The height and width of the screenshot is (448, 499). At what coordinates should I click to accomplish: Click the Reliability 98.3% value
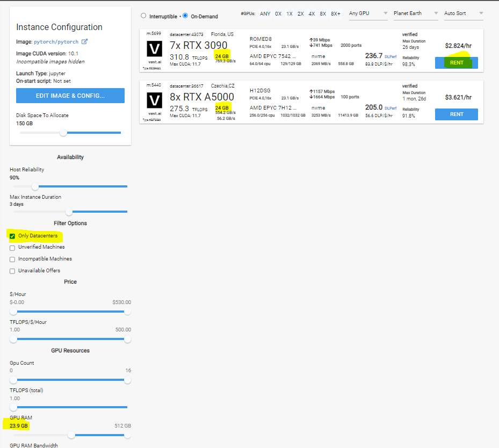[409, 64]
